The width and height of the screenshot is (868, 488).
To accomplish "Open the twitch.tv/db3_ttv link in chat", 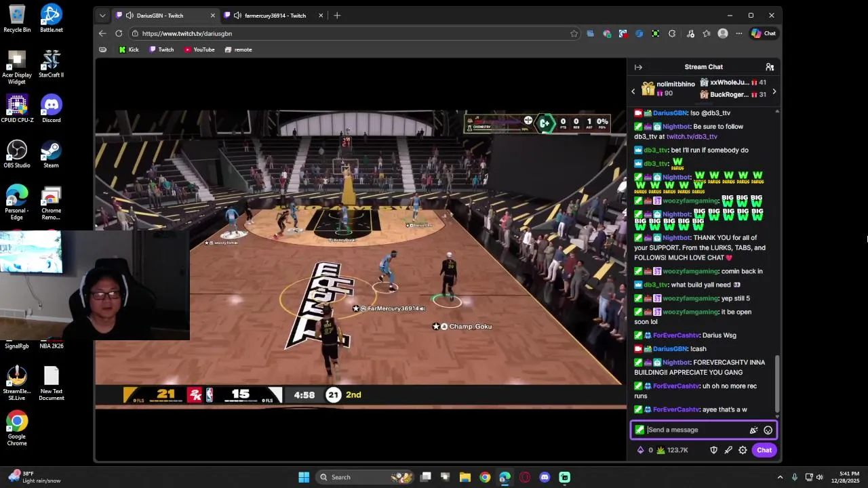I will click(692, 137).
